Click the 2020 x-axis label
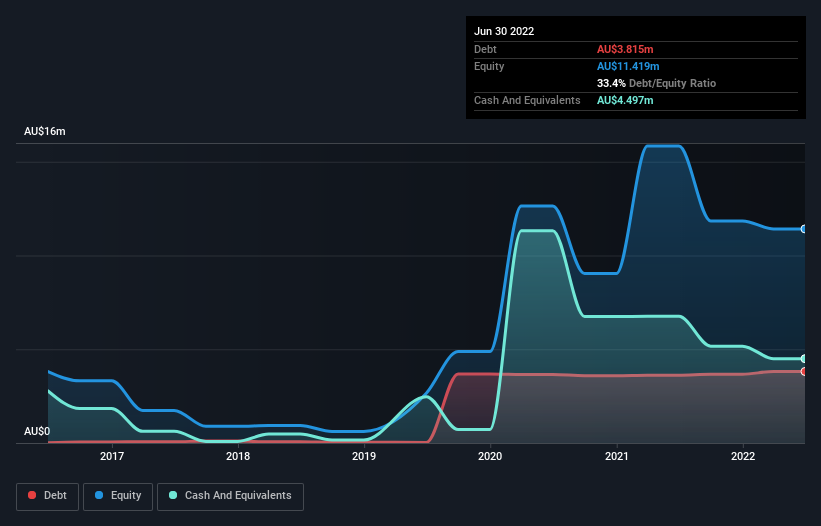 pos(490,456)
